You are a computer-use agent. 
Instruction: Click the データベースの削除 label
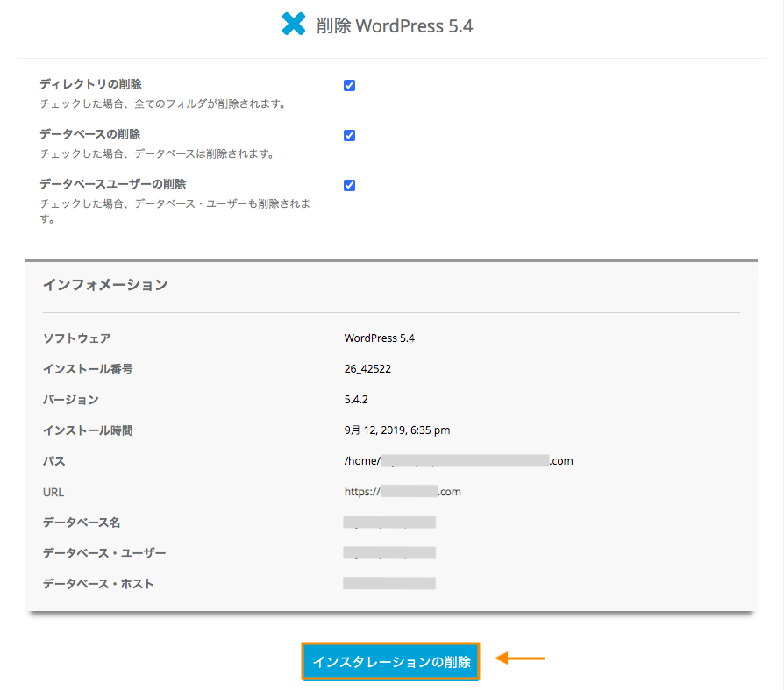coord(90,134)
